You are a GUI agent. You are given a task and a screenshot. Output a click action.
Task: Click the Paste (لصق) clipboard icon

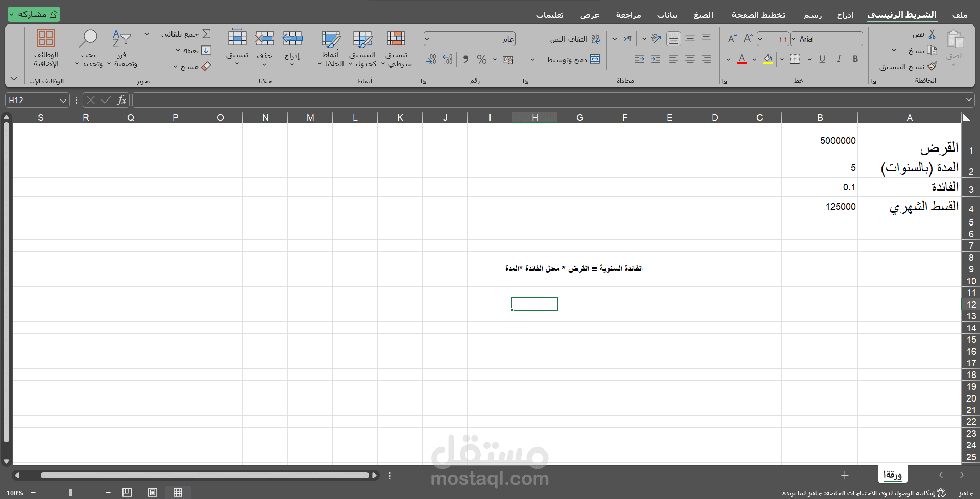pos(954,40)
